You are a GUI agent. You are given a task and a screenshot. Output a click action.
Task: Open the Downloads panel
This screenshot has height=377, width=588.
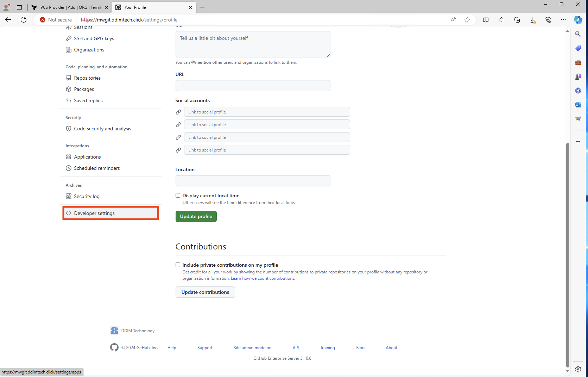pos(533,20)
